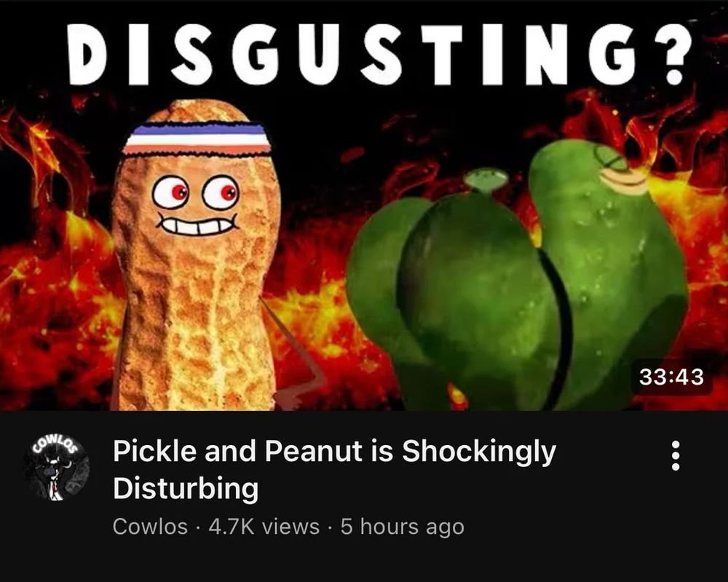Click the peanut's left red eye
Viewport: 728px width, 582px height.
click(171, 192)
